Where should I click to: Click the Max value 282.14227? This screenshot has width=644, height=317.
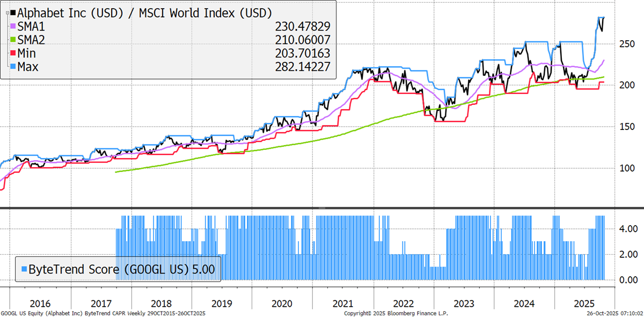301,66
